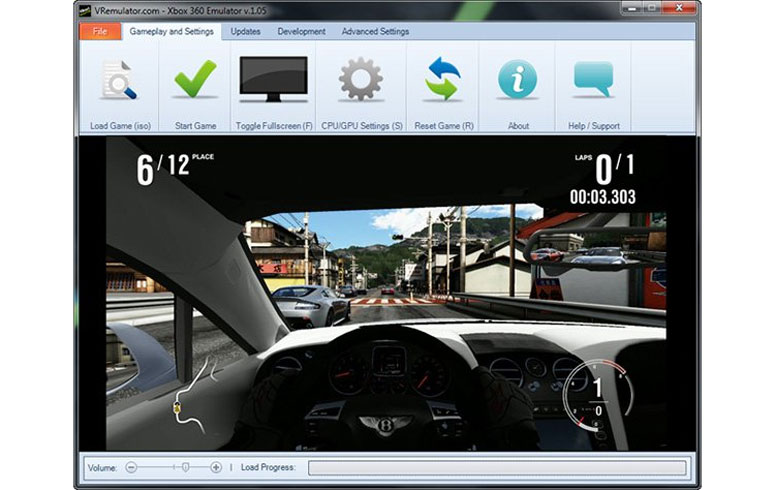Image resolution: width=775 pixels, height=490 pixels.
Task: Click the VRemulator app icon in title bar
Action: (x=85, y=10)
